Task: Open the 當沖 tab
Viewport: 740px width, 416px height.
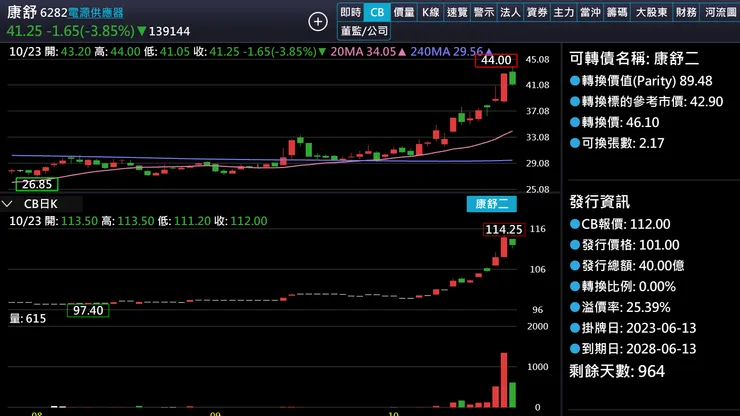Action: [590, 12]
